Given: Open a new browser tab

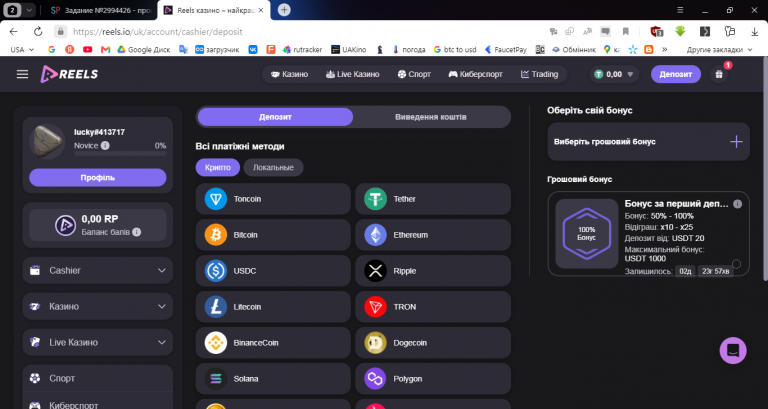Looking at the screenshot, I should click(x=284, y=10).
